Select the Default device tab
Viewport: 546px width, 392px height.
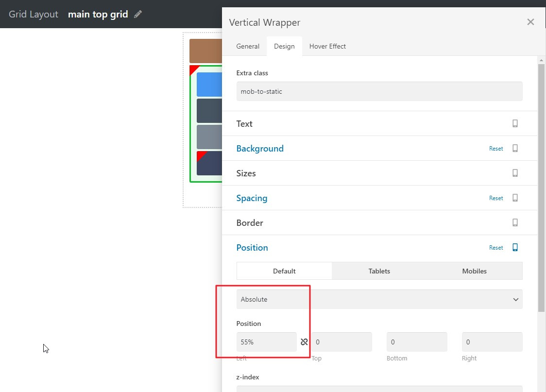(284, 271)
